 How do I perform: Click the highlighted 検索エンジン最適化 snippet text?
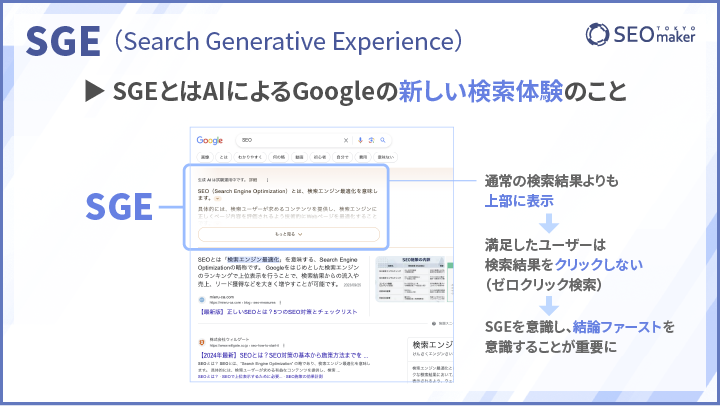(x=254, y=259)
